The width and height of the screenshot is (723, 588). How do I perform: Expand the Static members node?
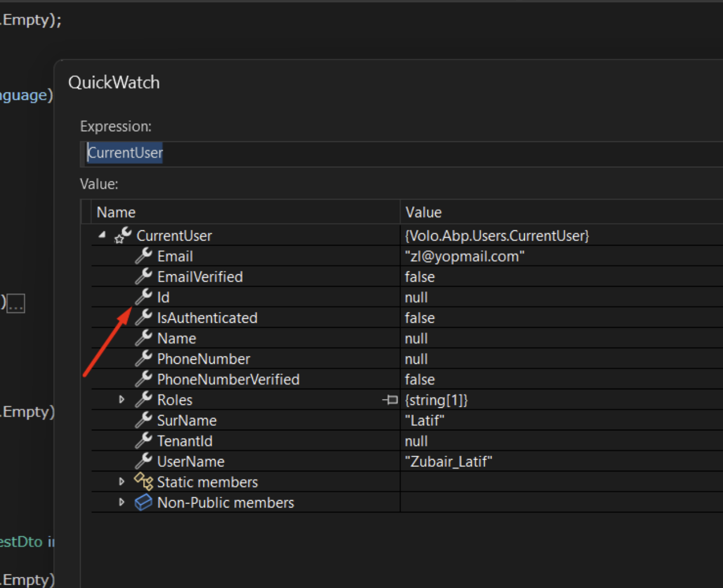(122, 482)
